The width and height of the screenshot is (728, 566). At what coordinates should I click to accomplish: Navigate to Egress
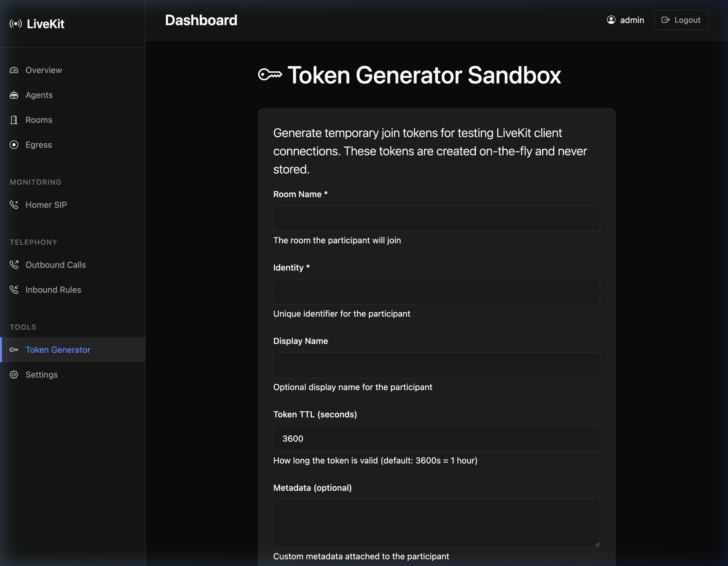(73, 145)
